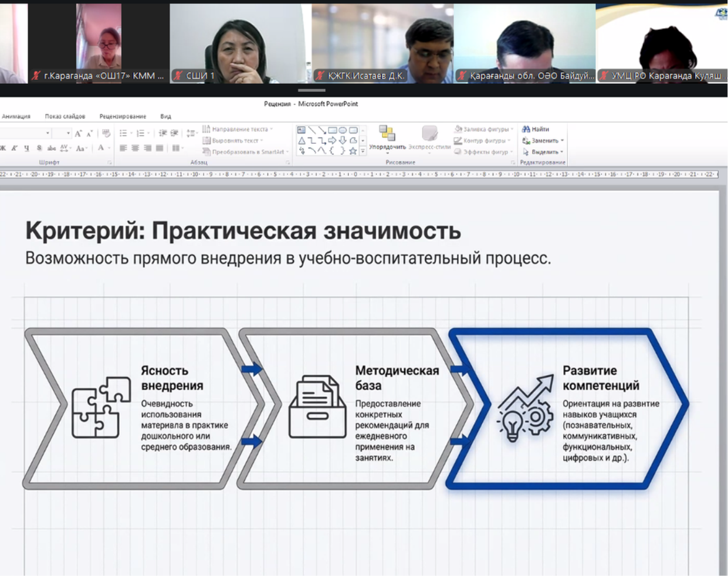Select the isosceles triangle shape
The width and height of the screenshot is (728, 576).
[x=302, y=141]
